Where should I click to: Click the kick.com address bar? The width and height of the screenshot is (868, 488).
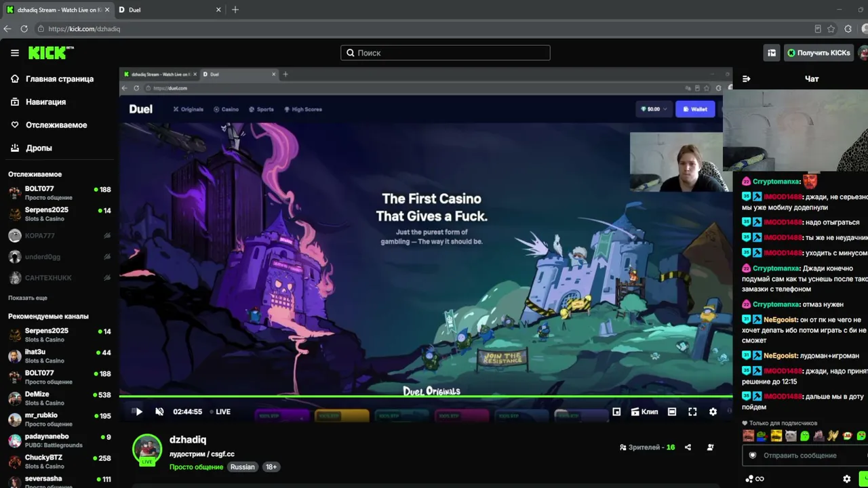click(424, 29)
